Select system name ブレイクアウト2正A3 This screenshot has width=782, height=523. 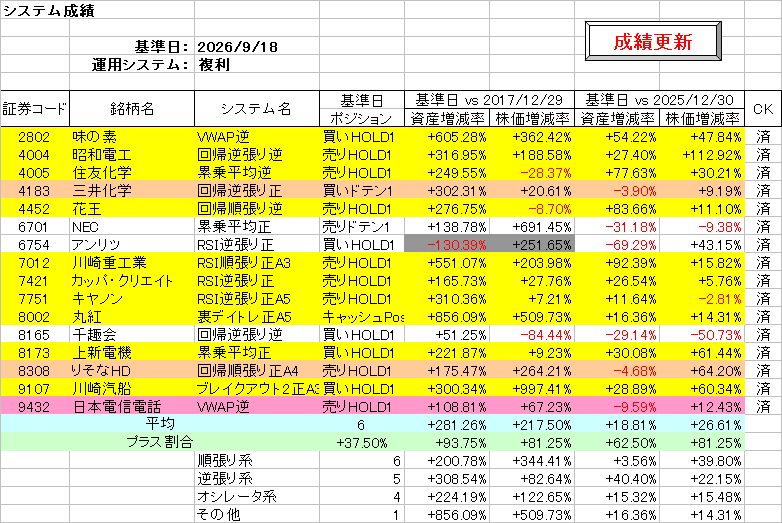pyautogui.click(x=257, y=388)
